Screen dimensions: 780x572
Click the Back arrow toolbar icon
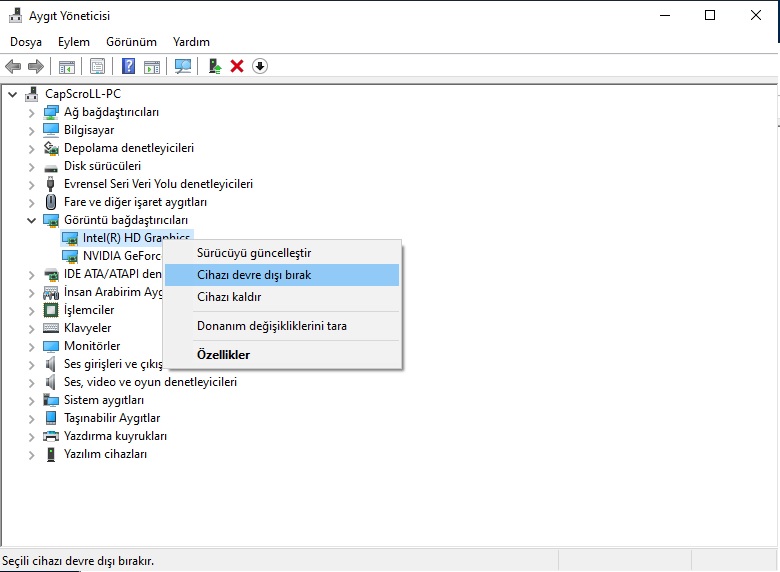point(13,66)
